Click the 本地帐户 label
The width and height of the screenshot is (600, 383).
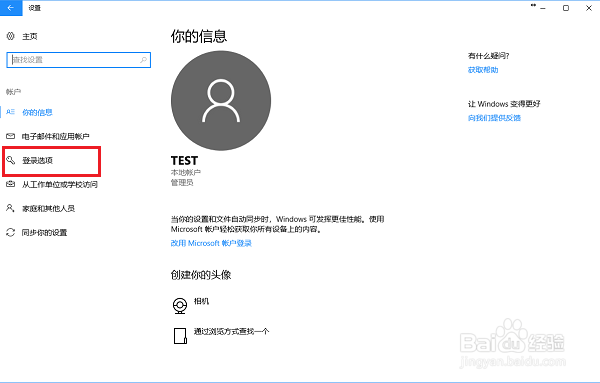(x=186, y=173)
